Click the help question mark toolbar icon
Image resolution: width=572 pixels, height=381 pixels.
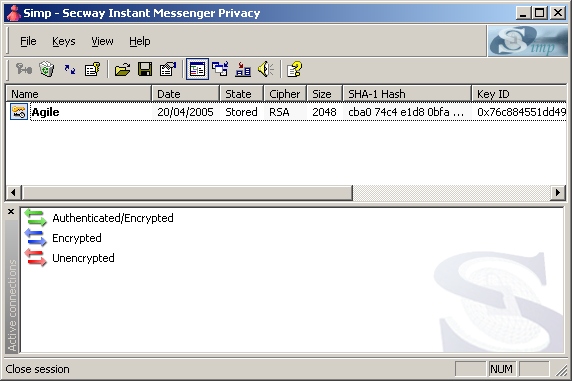tap(294, 69)
